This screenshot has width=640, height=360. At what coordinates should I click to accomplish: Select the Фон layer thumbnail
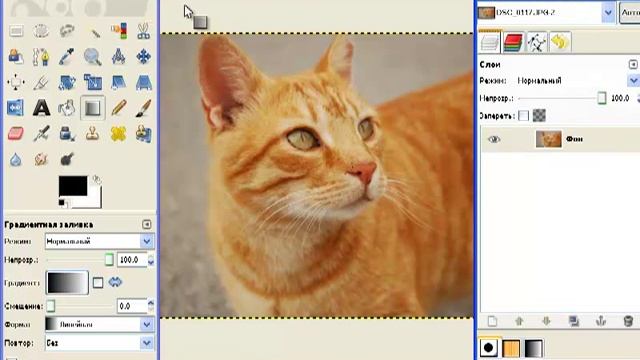click(548, 139)
